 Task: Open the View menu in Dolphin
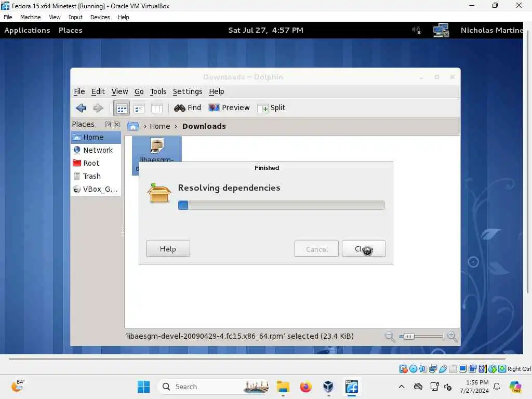(120, 91)
